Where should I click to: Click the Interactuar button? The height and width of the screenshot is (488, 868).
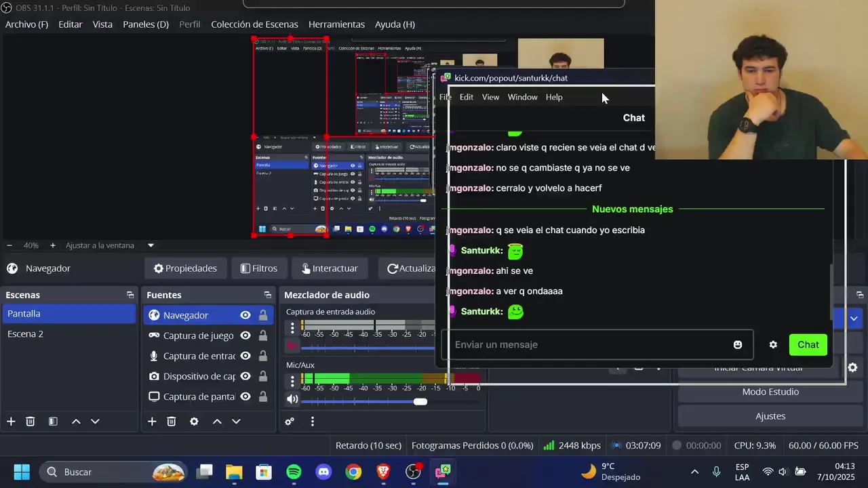[330, 268]
